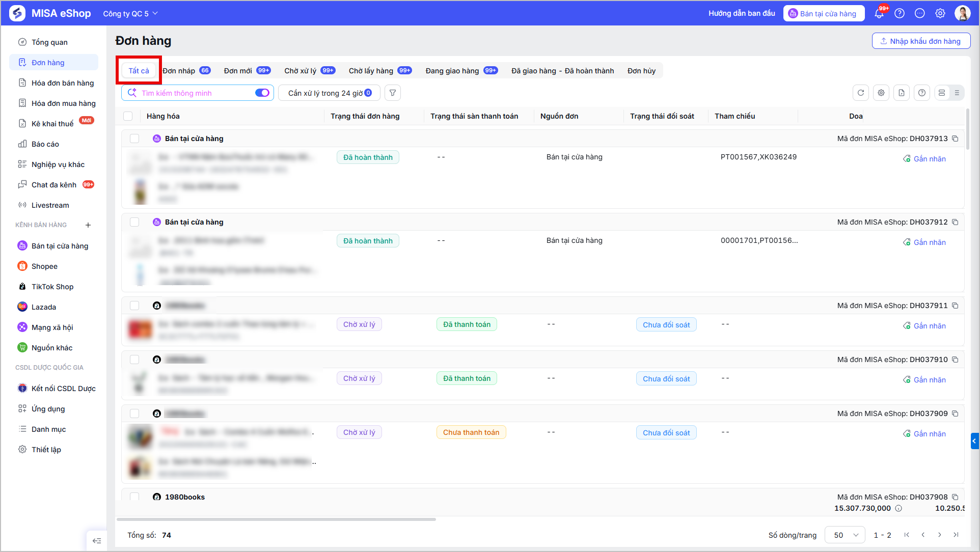The height and width of the screenshot is (552, 980).
Task: Click Gắn nhãn for order DH037912
Action: (924, 242)
